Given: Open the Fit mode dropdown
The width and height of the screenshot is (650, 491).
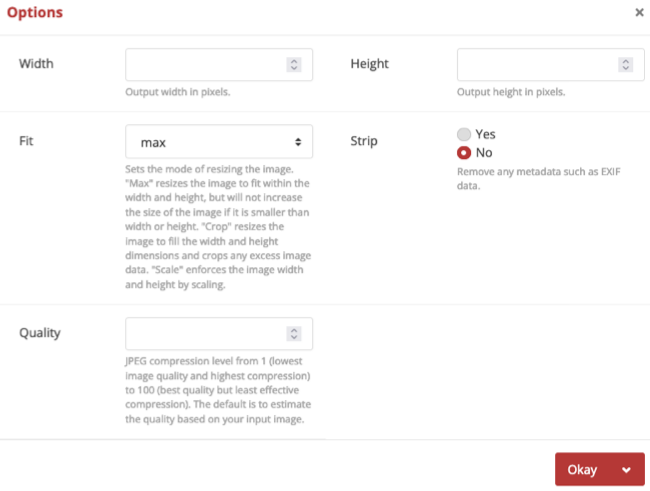Looking at the screenshot, I should 219,142.
